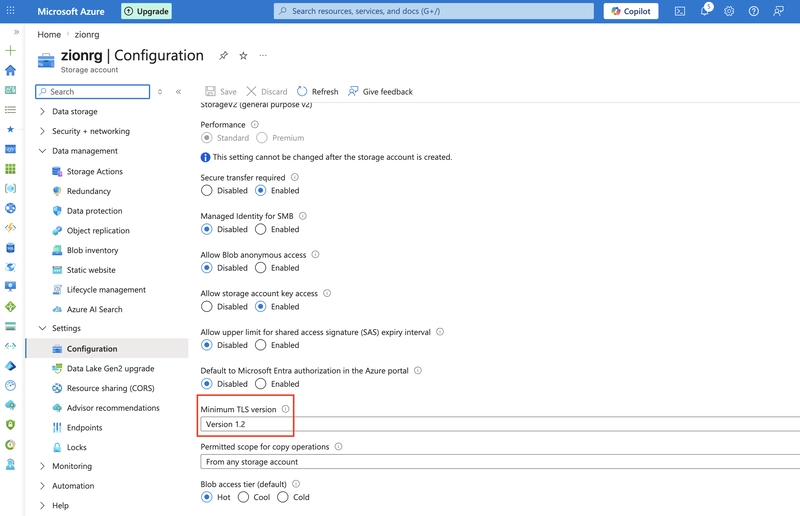Open the Redundancy menu item
This screenshot has height=516, width=800.
tap(89, 191)
